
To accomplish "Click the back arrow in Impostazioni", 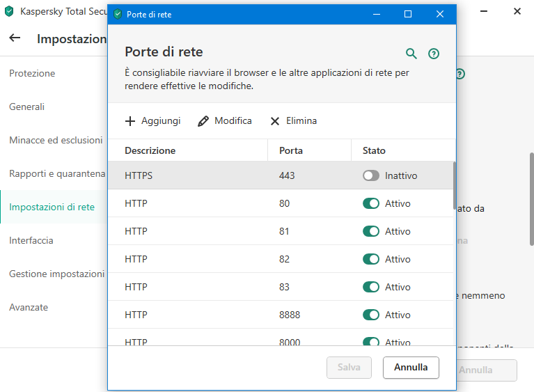I will [15, 38].
